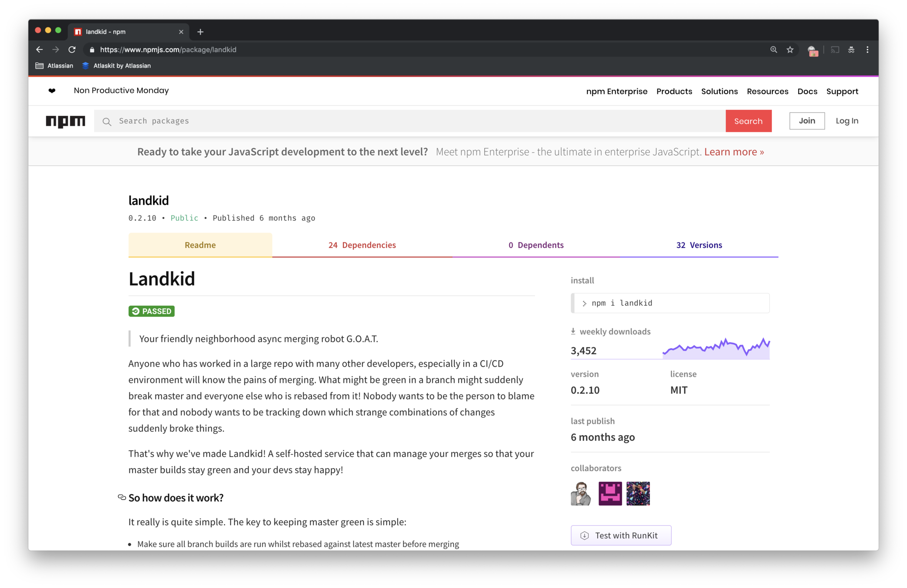Follow the Learn more enterprise link
This screenshot has width=907, height=588.
pyautogui.click(x=734, y=152)
